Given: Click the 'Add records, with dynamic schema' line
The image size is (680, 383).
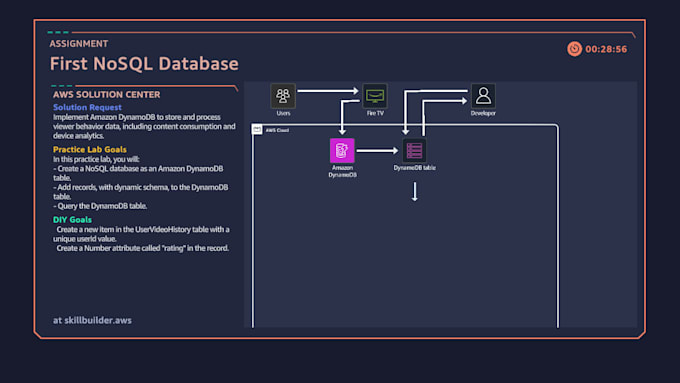Looking at the screenshot, I should 141,192.
